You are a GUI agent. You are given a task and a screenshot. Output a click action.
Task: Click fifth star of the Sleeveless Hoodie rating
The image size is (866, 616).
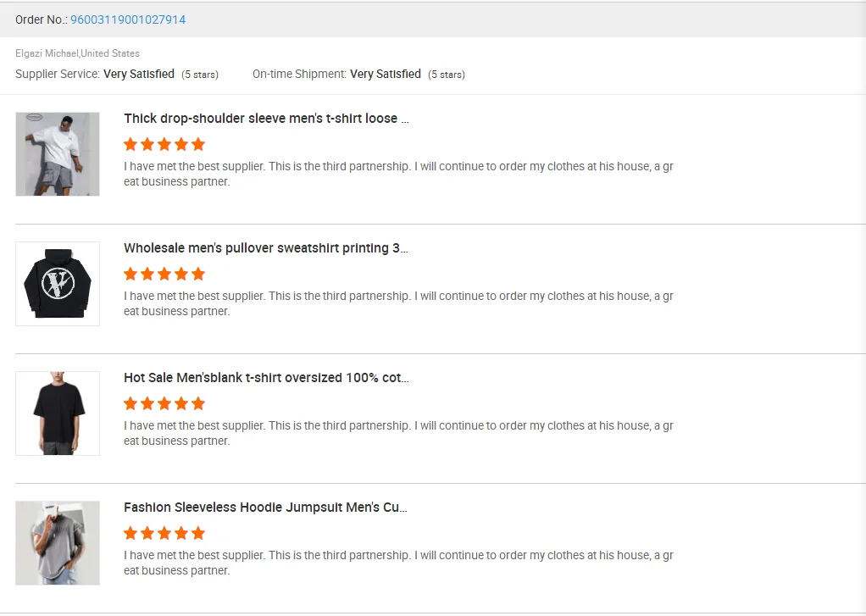(x=198, y=533)
